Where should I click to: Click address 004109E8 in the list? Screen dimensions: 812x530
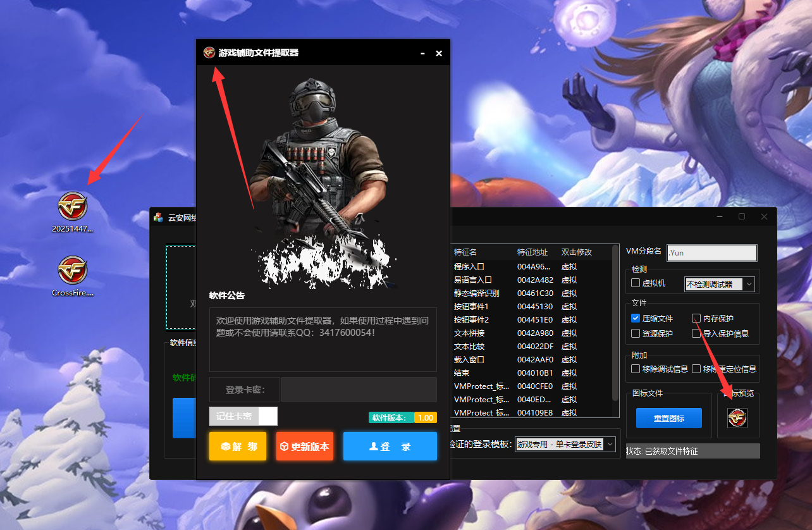[535, 413]
